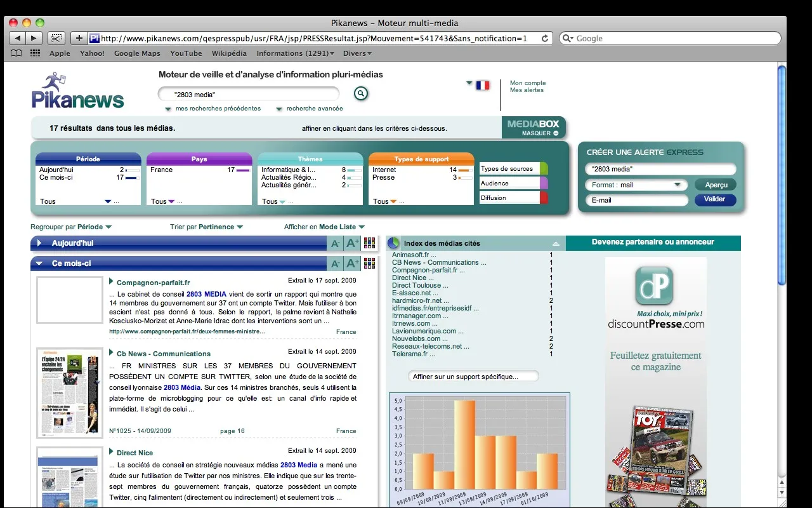Open YouTube bookmark
The height and width of the screenshot is (508, 812).
[186, 53]
